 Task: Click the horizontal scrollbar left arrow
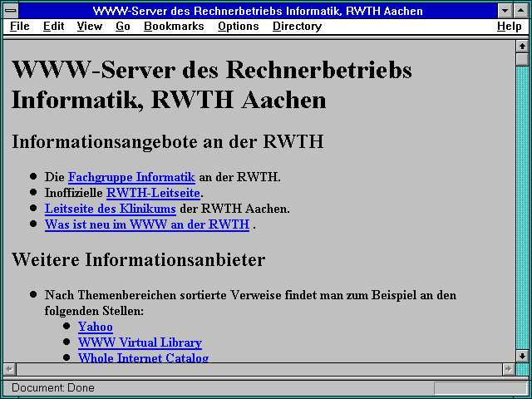coord(9,369)
